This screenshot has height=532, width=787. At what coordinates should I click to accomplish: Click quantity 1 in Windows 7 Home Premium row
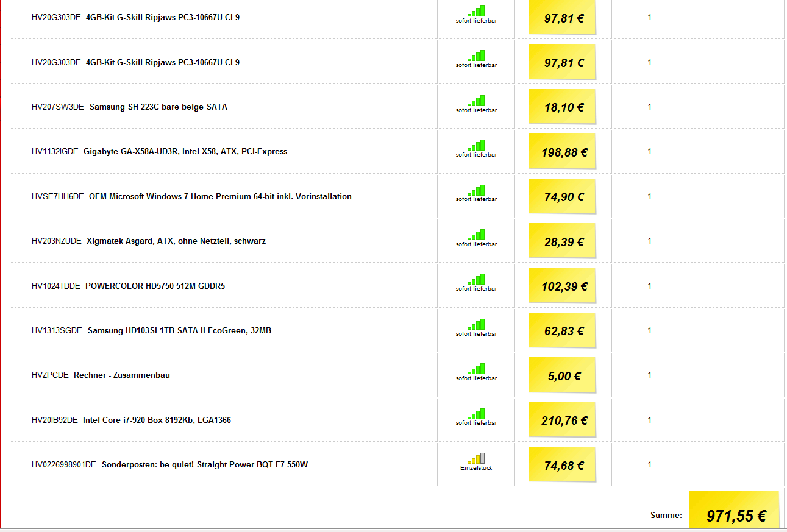649,196
